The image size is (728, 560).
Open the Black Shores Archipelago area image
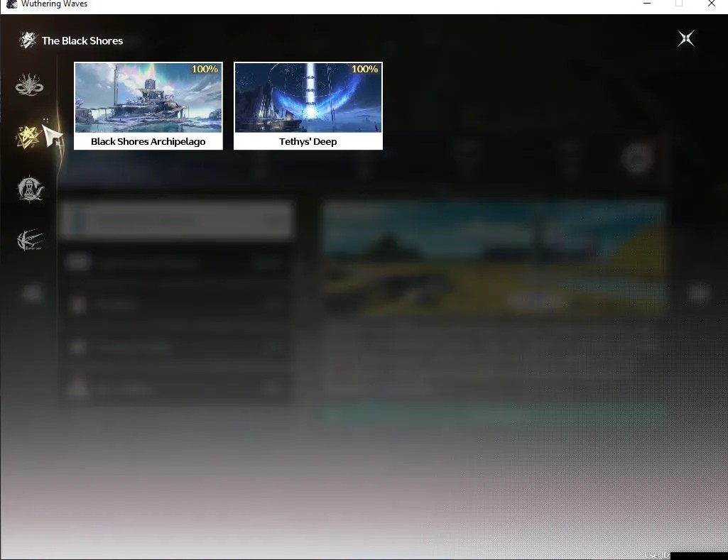[148, 97]
